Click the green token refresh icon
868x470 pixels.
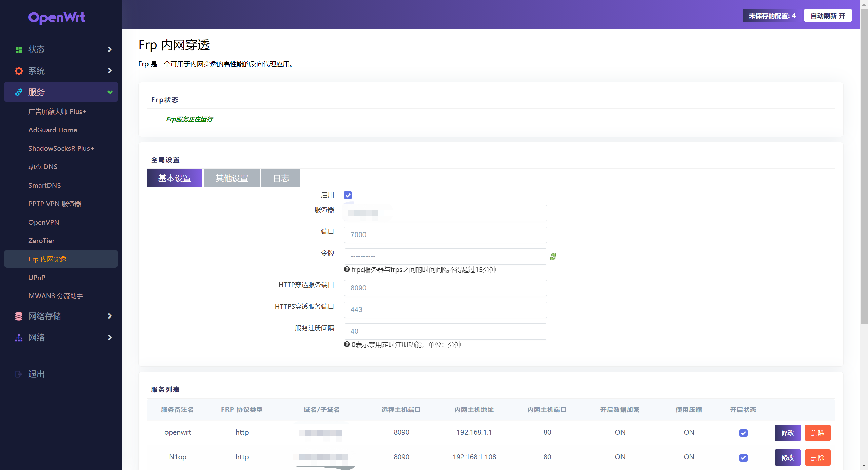(x=553, y=257)
